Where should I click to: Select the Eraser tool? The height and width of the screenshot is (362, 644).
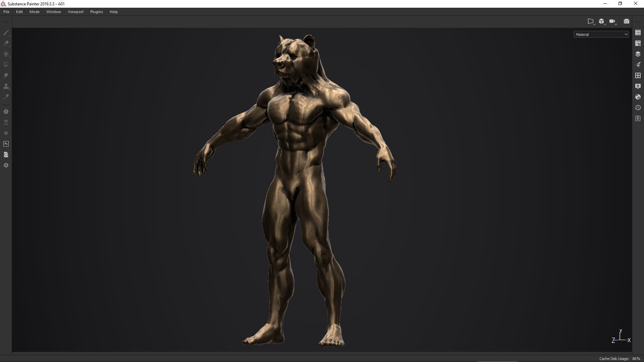point(6,43)
